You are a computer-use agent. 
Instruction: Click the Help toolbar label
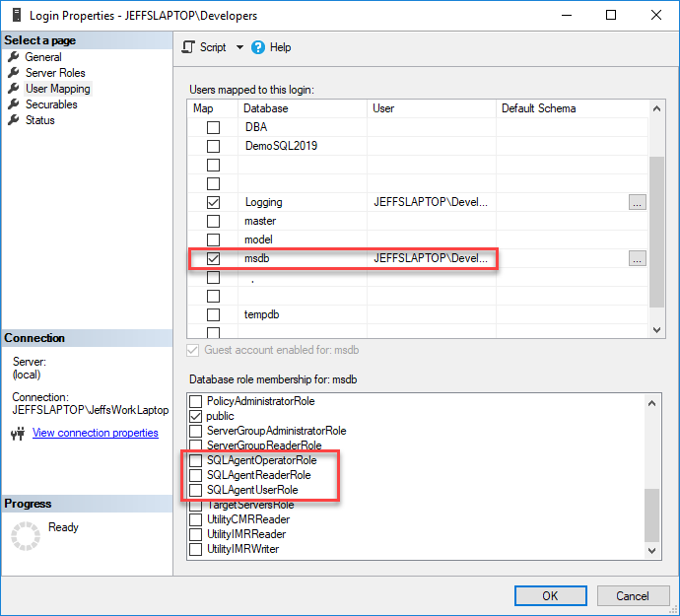[280, 47]
